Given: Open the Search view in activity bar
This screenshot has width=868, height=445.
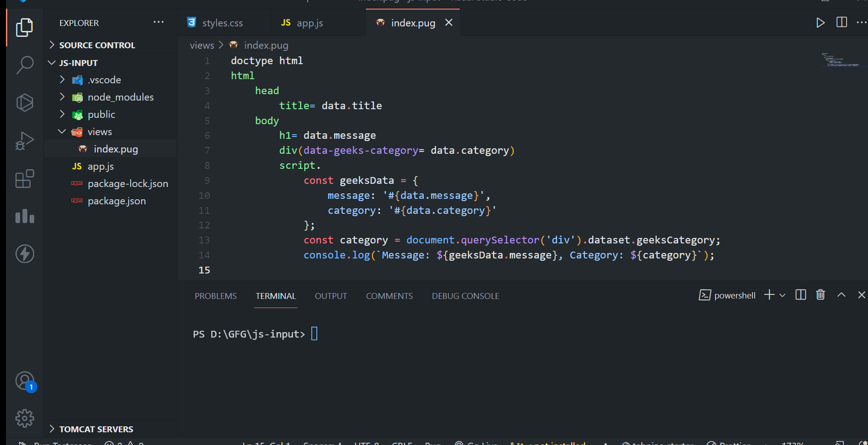Looking at the screenshot, I should point(25,65).
